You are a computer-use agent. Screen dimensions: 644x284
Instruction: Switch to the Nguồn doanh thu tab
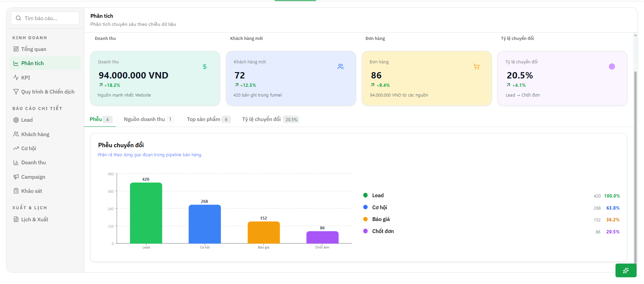[x=148, y=119]
